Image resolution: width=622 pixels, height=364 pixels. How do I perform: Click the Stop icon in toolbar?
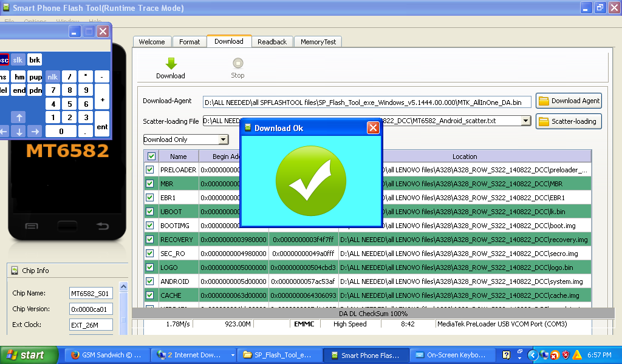tap(238, 63)
